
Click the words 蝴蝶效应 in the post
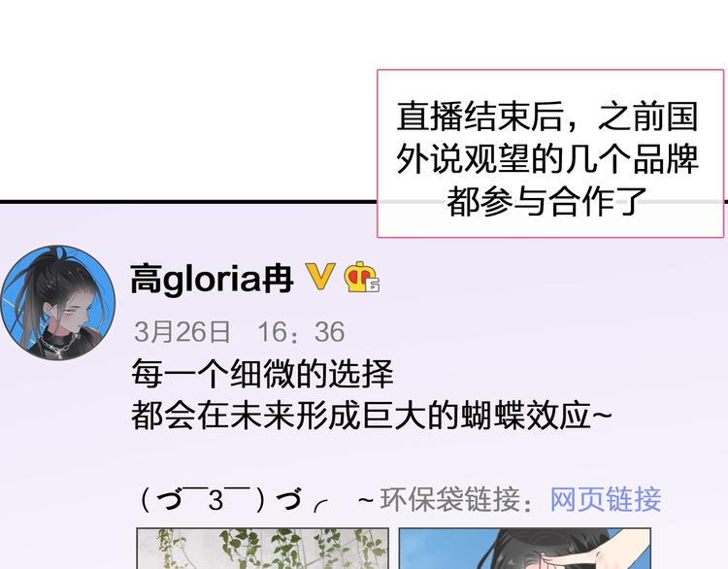coord(525,416)
